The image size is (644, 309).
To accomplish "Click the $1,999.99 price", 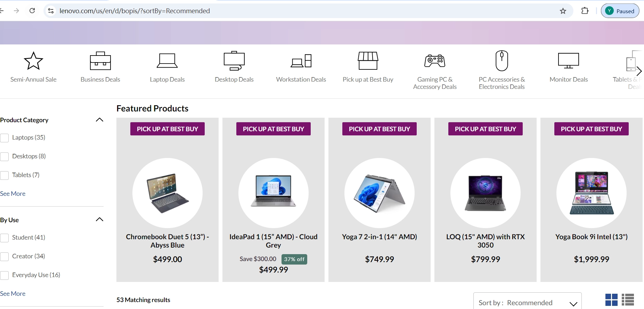I will point(592,259).
